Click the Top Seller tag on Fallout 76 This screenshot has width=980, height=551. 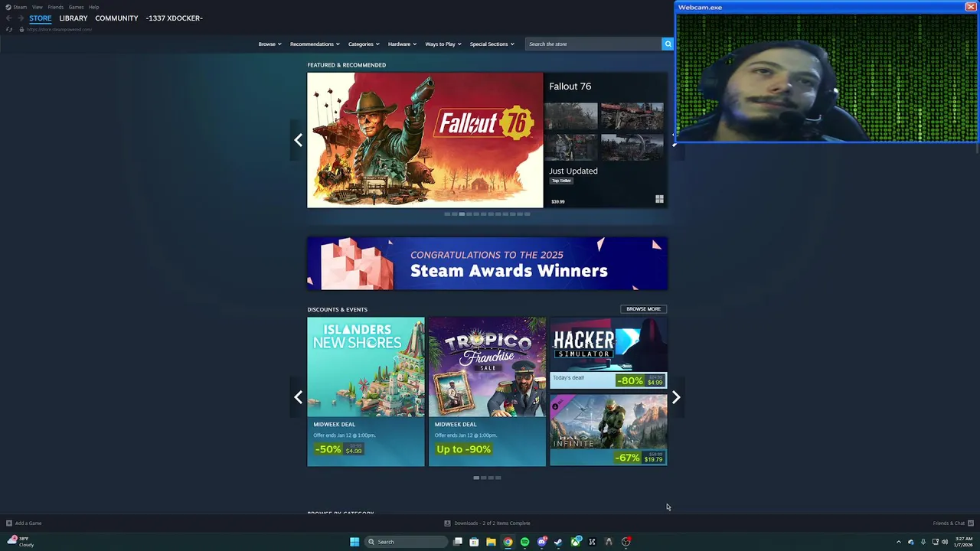coord(561,181)
